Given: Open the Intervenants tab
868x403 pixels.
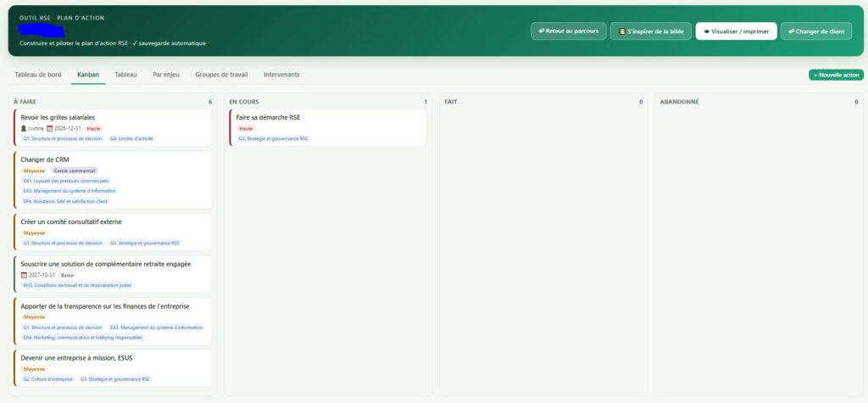Looking at the screenshot, I should click(281, 75).
